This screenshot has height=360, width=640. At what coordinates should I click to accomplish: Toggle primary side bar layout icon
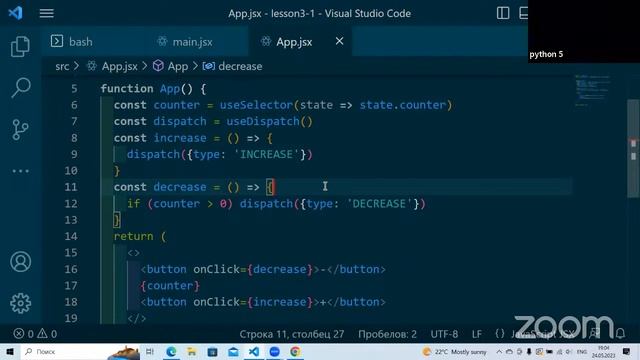click(503, 13)
